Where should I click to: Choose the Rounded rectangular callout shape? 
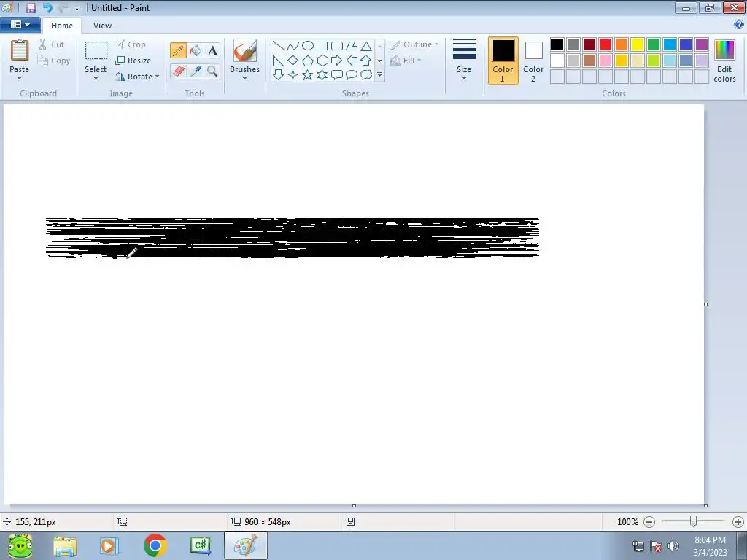[x=337, y=75]
